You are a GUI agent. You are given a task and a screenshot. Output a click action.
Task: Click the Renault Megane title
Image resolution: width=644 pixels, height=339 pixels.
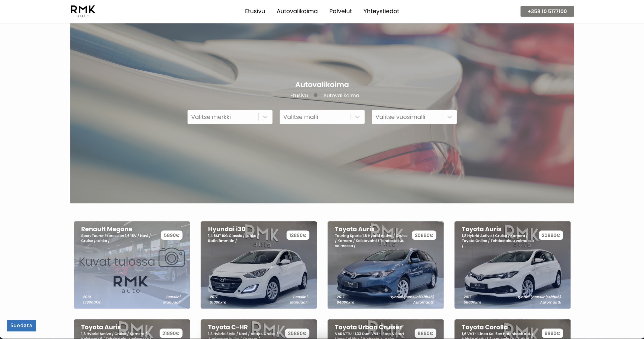coord(107,229)
